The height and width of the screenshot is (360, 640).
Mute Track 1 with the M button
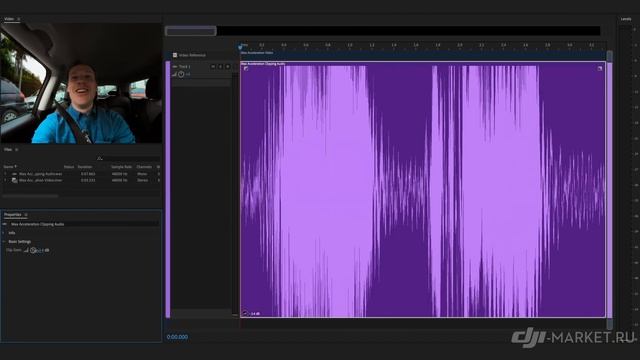[x=213, y=67]
